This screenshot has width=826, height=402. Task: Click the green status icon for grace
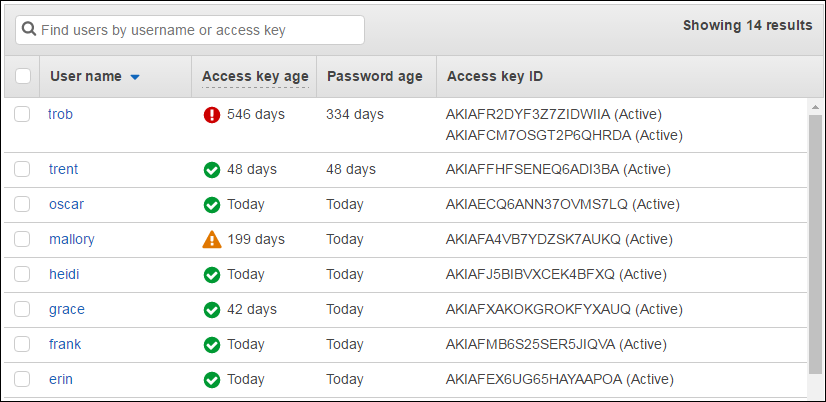pos(211,310)
